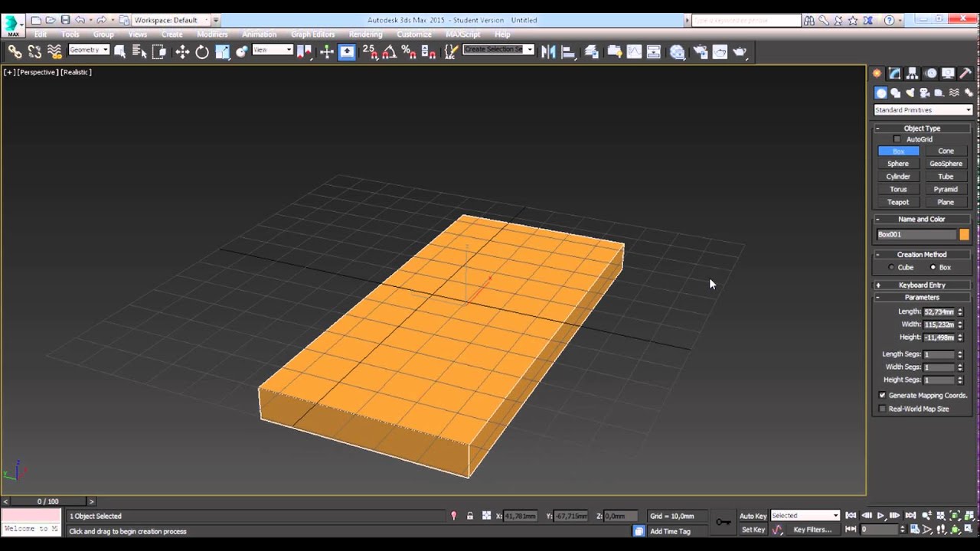Open Select by Name list icon
The image size is (980, 551).
point(139,51)
